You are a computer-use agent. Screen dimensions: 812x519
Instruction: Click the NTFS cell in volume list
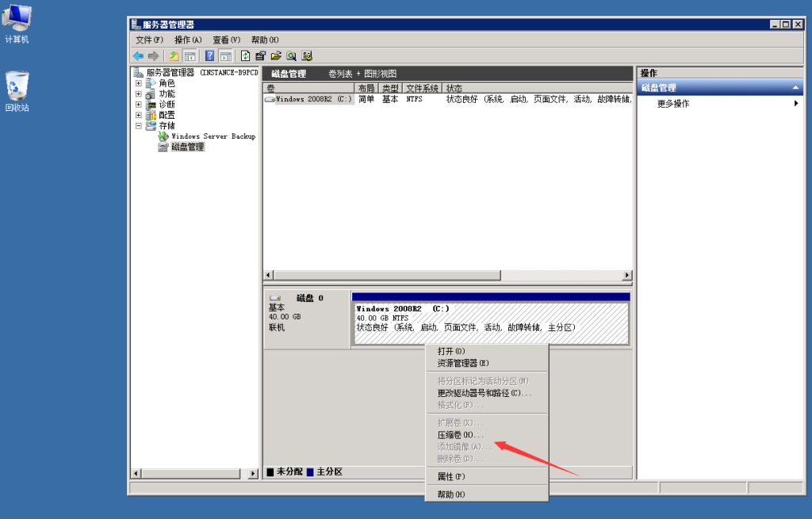pyautogui.click(x=414, y=99)
